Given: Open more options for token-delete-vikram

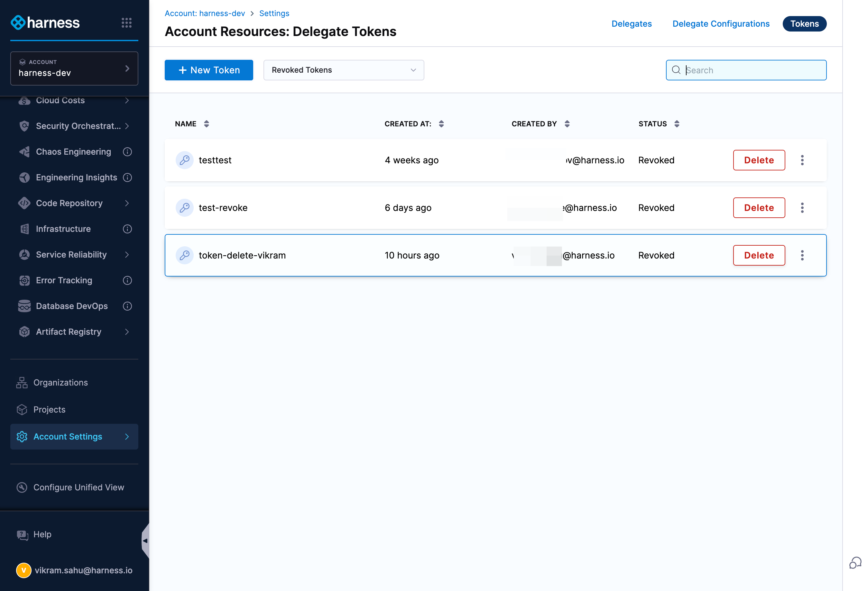Looking at the screenshot, I should click(x=802, y=255).
